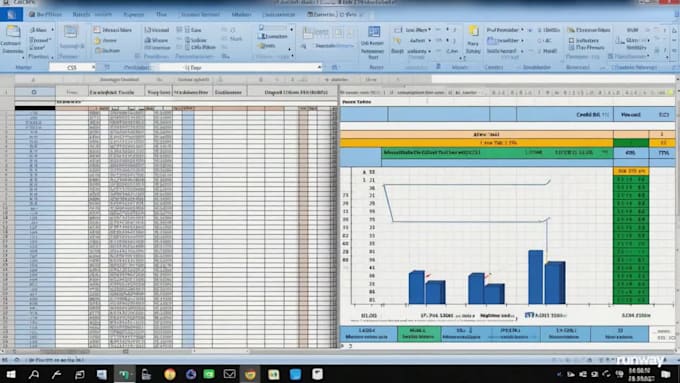This screenshot has height=383, width=680.
Task: Click the header cell with circle symbol
Action: (35, 92)
